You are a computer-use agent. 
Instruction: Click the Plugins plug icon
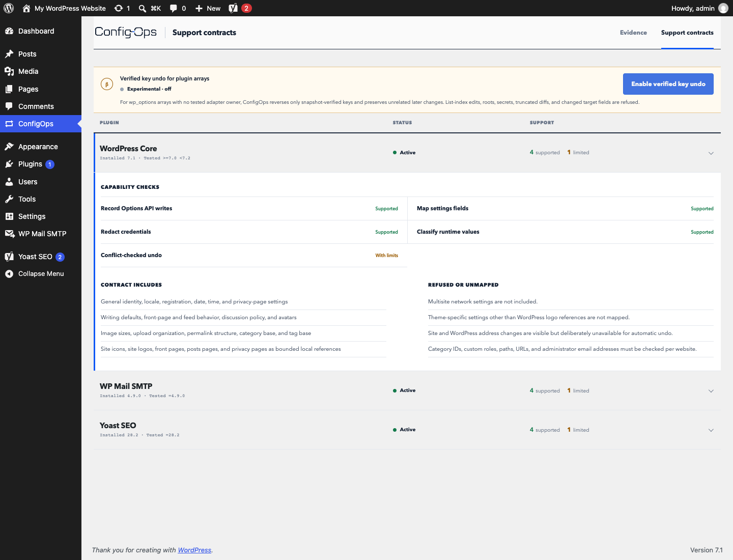click(x=9, y=164)
